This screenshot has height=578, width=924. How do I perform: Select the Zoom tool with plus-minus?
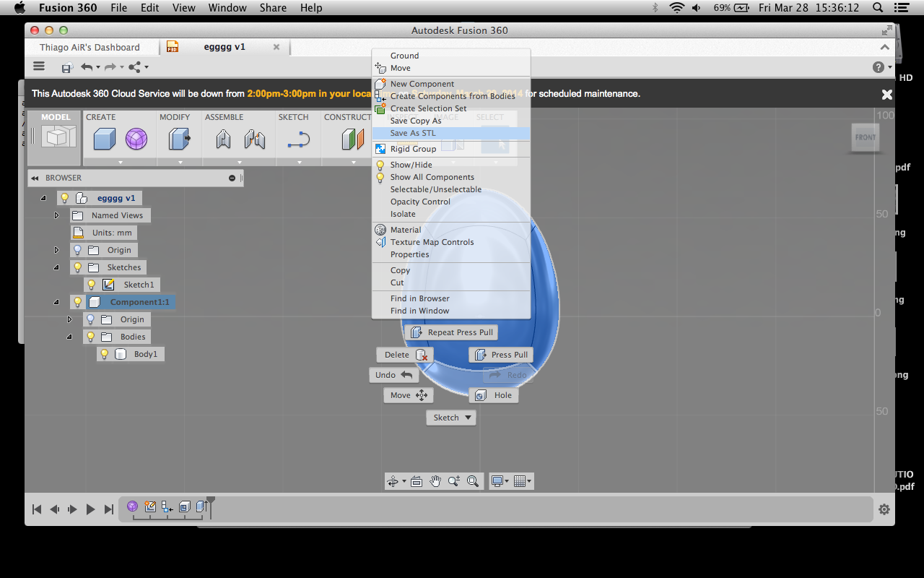click(x=454, y=481)
